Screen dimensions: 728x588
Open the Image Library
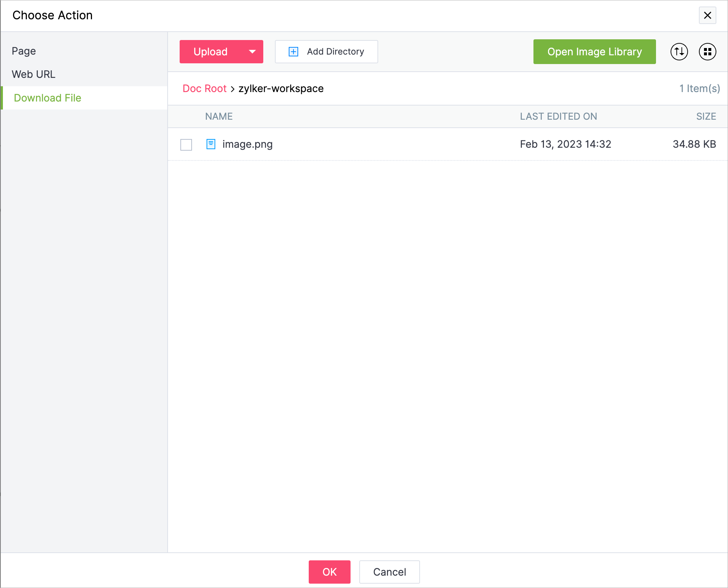(594, 52)
